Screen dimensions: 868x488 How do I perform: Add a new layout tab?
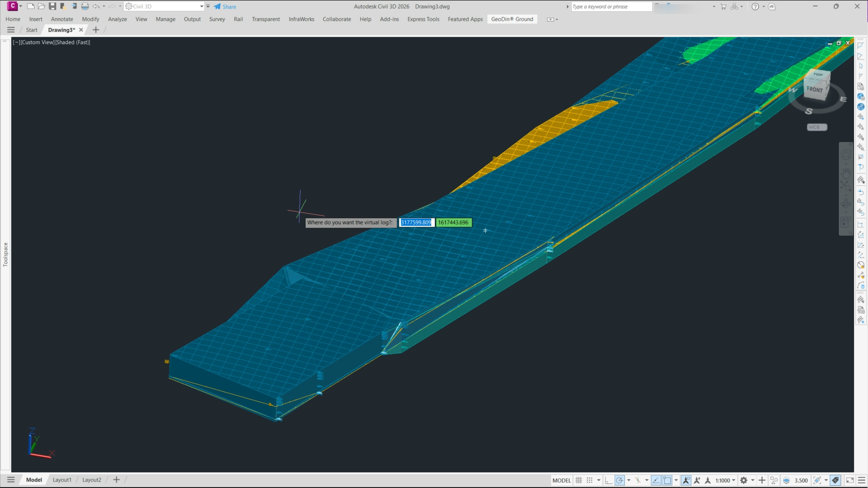click(116, 480)
